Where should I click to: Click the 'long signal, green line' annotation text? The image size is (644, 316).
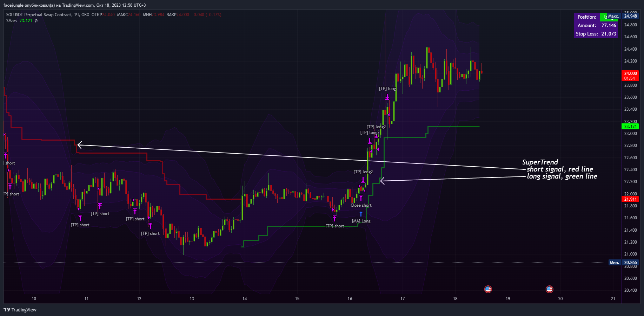[x=562, y=176]
